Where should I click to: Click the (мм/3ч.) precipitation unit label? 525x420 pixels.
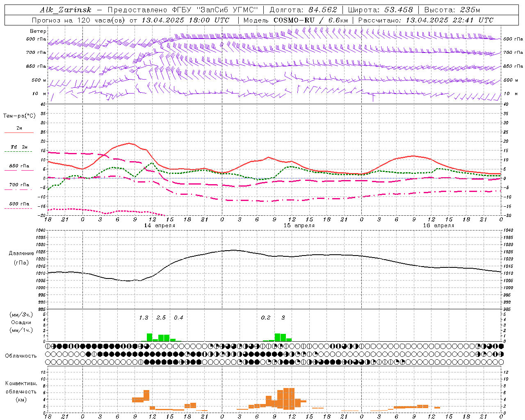(x=21, y=315)
